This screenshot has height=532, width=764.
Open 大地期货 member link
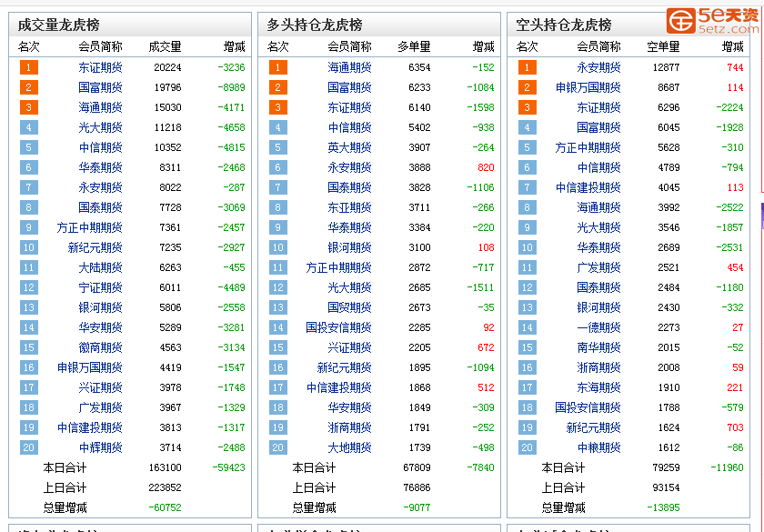[x=349, y=447]
